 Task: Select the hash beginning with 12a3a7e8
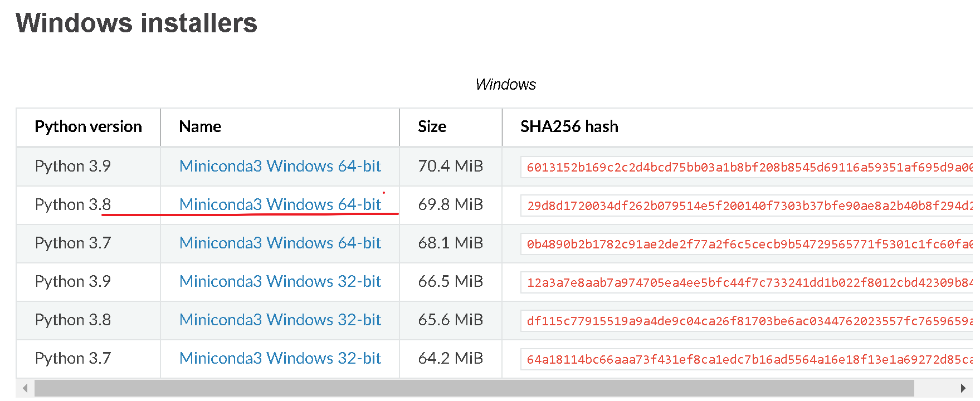(x=747, y=282)
